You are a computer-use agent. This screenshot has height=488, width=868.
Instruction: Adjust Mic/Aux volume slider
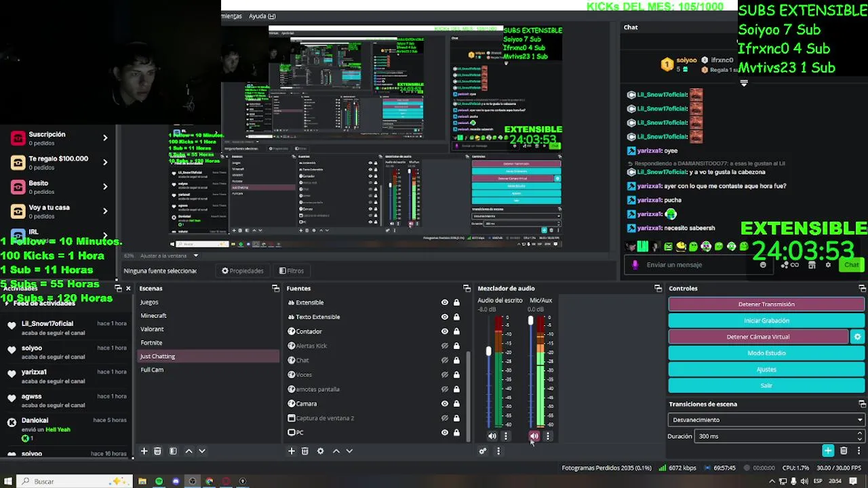point(531,321)
